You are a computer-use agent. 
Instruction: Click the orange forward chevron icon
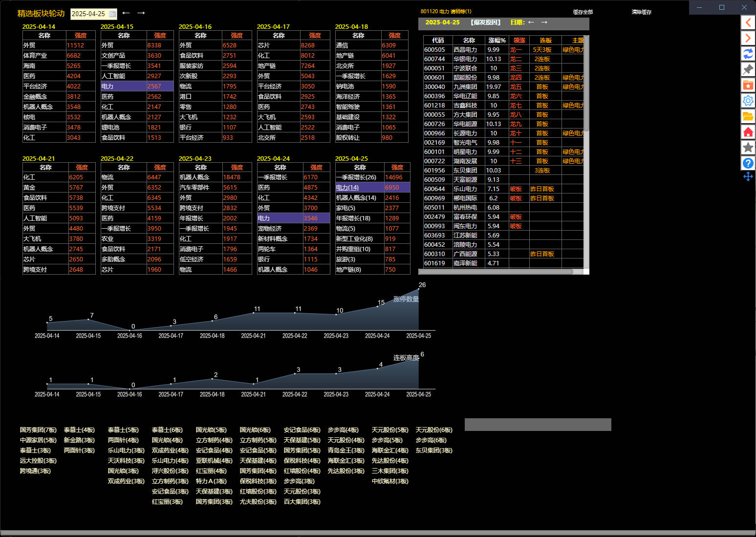(x=748, y=38)
